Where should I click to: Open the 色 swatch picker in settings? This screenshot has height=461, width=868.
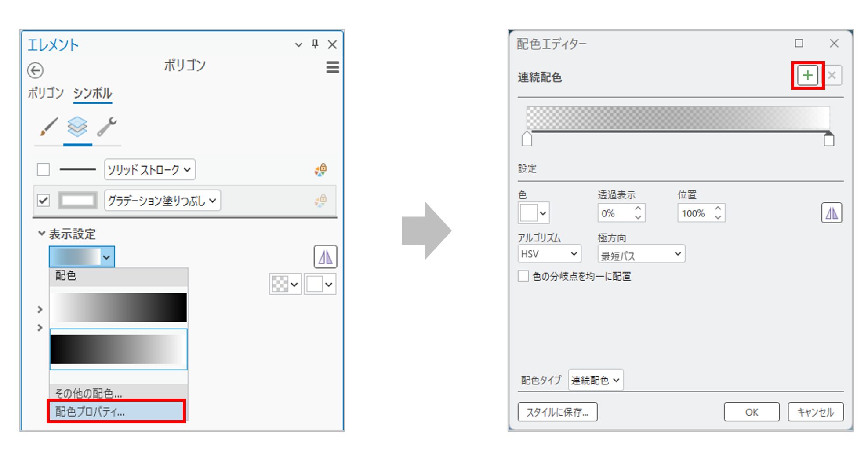[x=534, y=213]
